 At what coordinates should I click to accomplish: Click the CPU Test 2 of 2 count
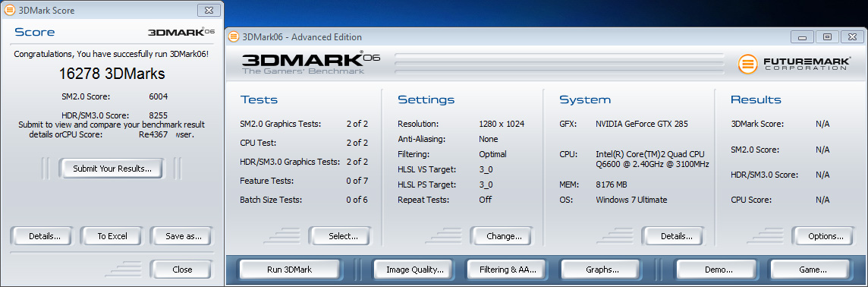click(357, 143)
